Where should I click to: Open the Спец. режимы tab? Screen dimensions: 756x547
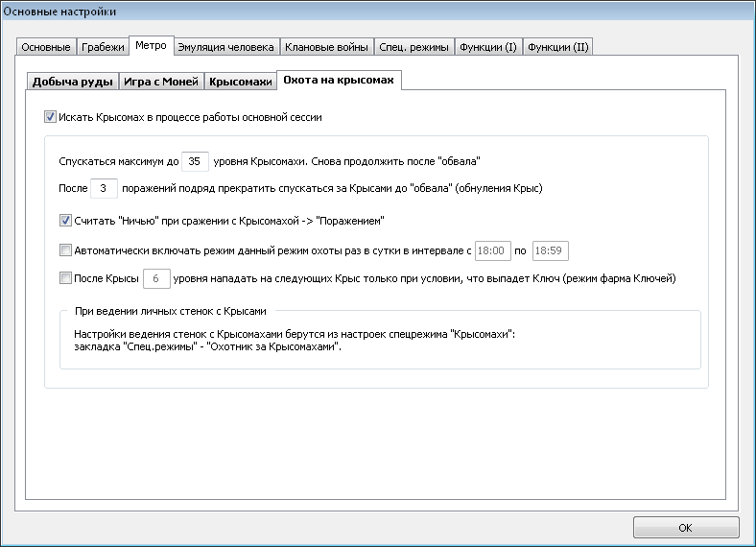click(413, 47)
